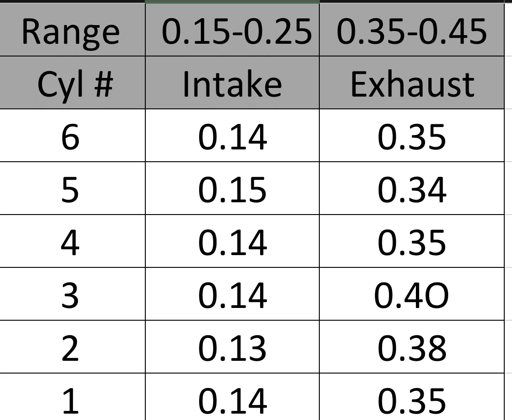This screenshot has width=512, height=420.
Task: Click the Cyl # header cell
Action: [72, 82]
